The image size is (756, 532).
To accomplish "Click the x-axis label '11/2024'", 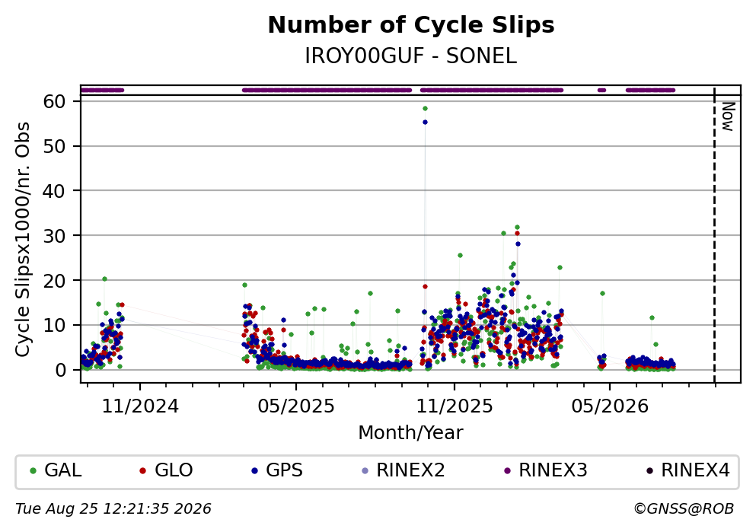I will pos(140,406).
